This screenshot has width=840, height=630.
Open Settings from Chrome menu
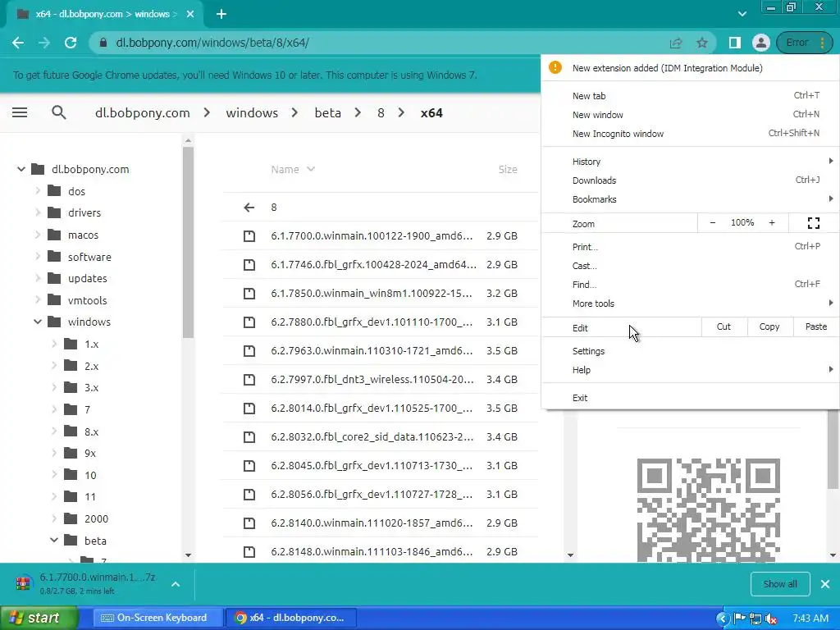point(690,351)
